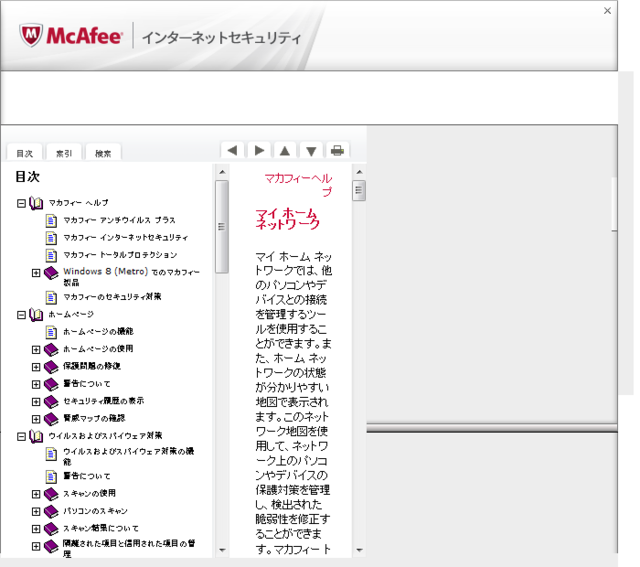The width and height of the screenshot is (640, 567).
Task: Expand the スキャン結果について node
Action: [x=36, y=529]
